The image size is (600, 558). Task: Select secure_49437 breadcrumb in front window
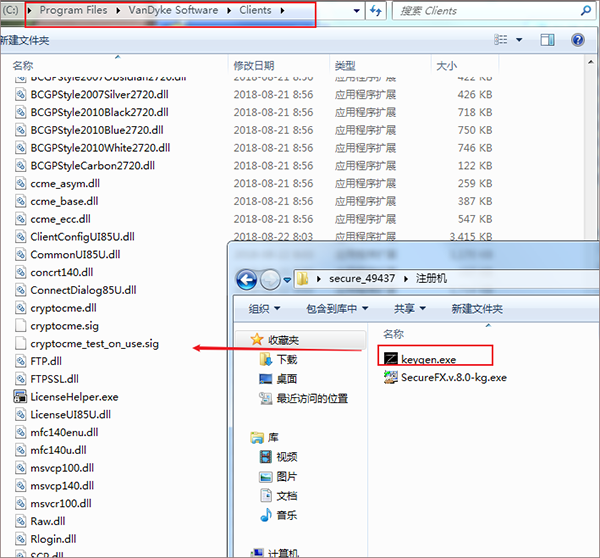[362, 278]
